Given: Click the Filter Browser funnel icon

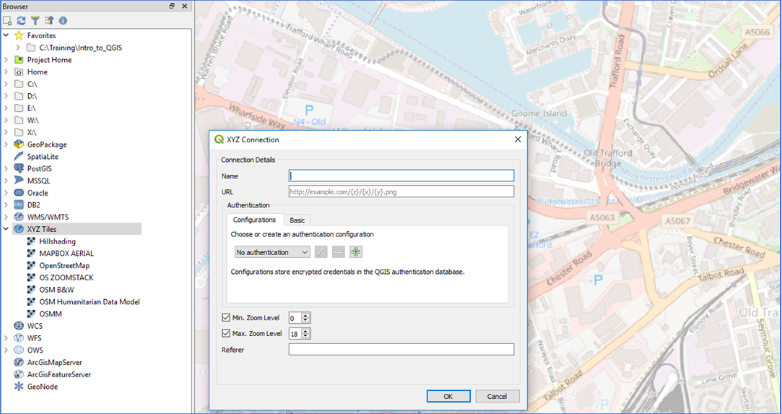Looking at the screenshot, I should (x=35, y=20).
